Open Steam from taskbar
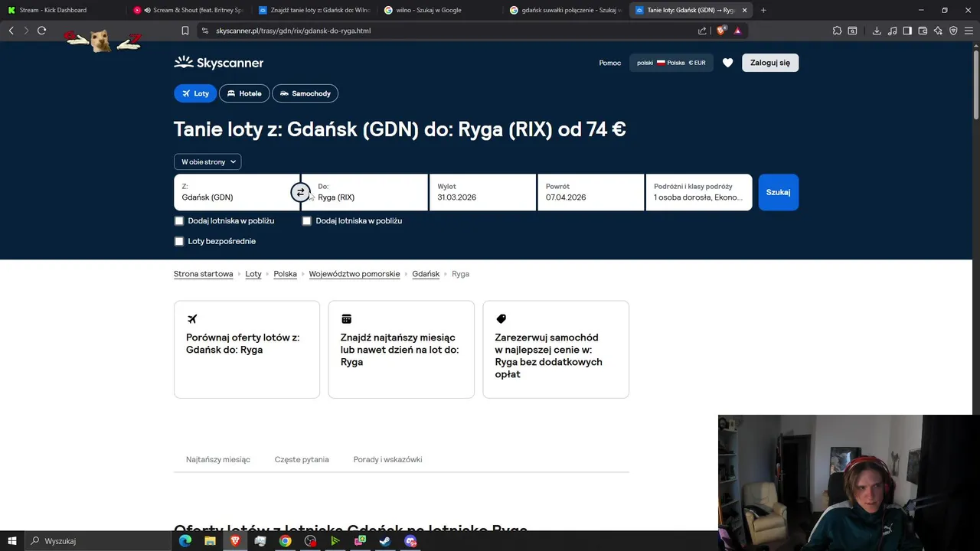The image size is (980, 551). tap(385, 541)
